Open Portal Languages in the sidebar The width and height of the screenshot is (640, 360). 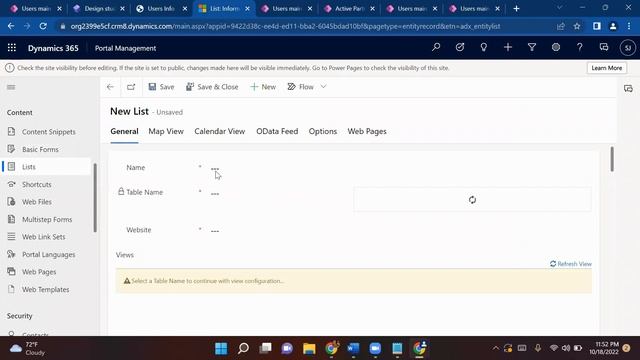tap(48, 254)
